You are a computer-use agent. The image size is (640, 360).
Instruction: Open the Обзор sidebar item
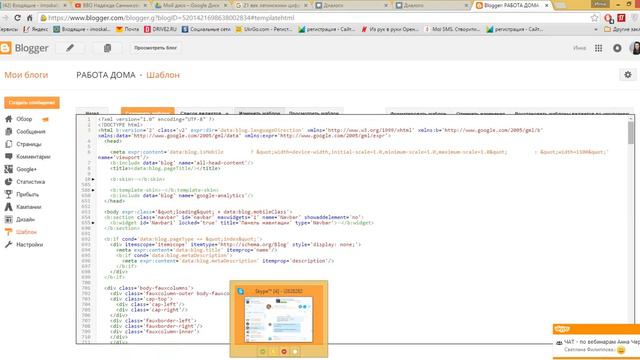(x=24, y=119)
